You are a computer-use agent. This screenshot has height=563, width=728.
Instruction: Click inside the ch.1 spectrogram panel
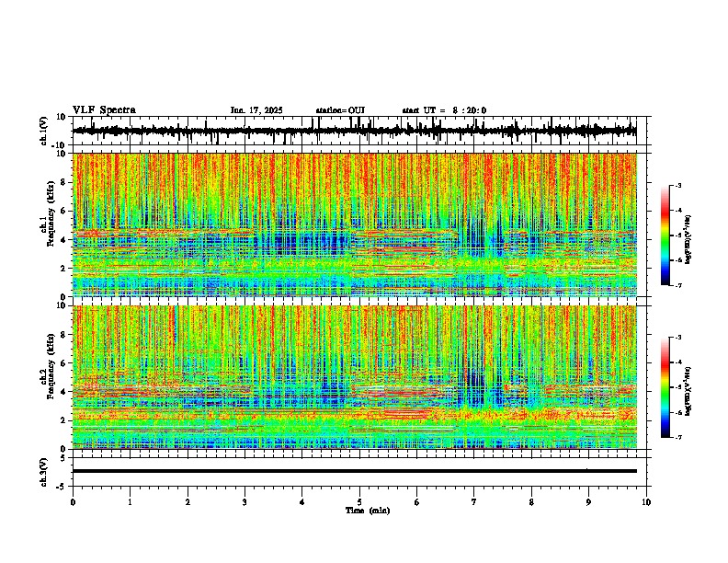(355, 224)
